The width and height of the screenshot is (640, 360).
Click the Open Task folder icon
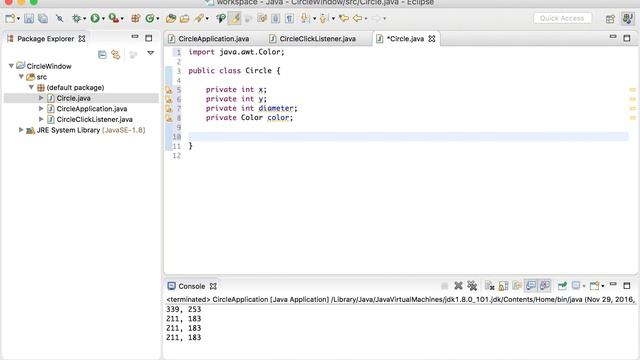pos(184,18)
